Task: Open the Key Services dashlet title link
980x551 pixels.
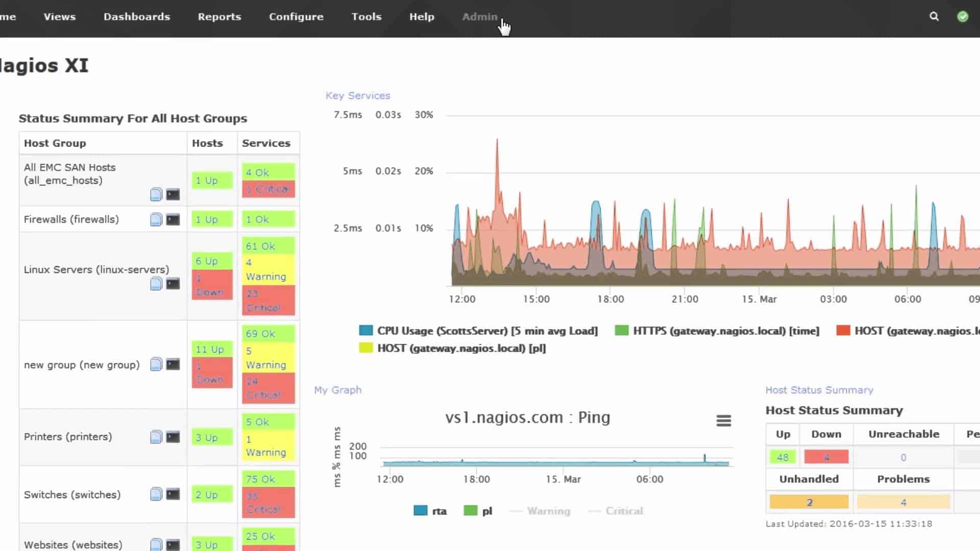Action: (358, 95)
